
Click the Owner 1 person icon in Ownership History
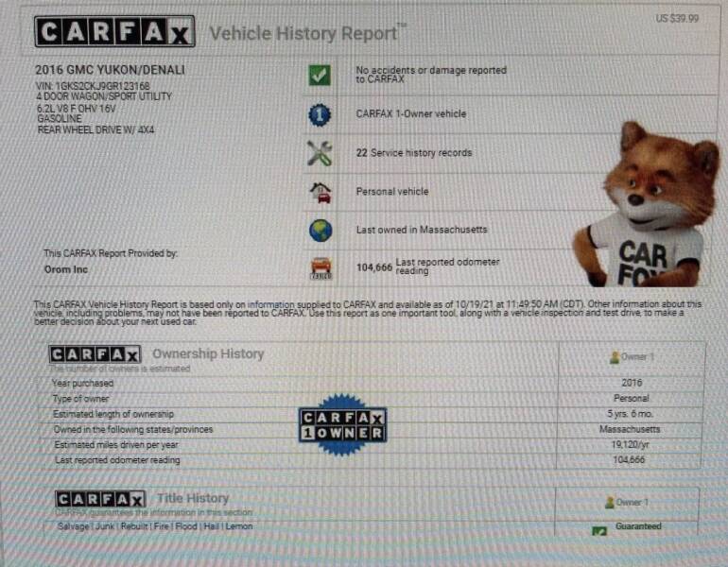pos(615,357)
